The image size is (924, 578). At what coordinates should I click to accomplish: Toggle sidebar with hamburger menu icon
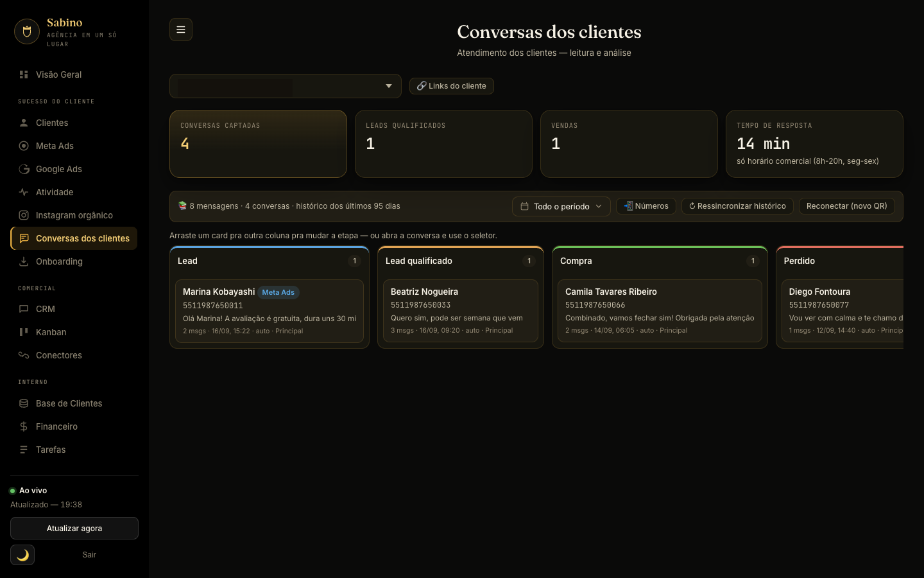click(x=181, y=30)
